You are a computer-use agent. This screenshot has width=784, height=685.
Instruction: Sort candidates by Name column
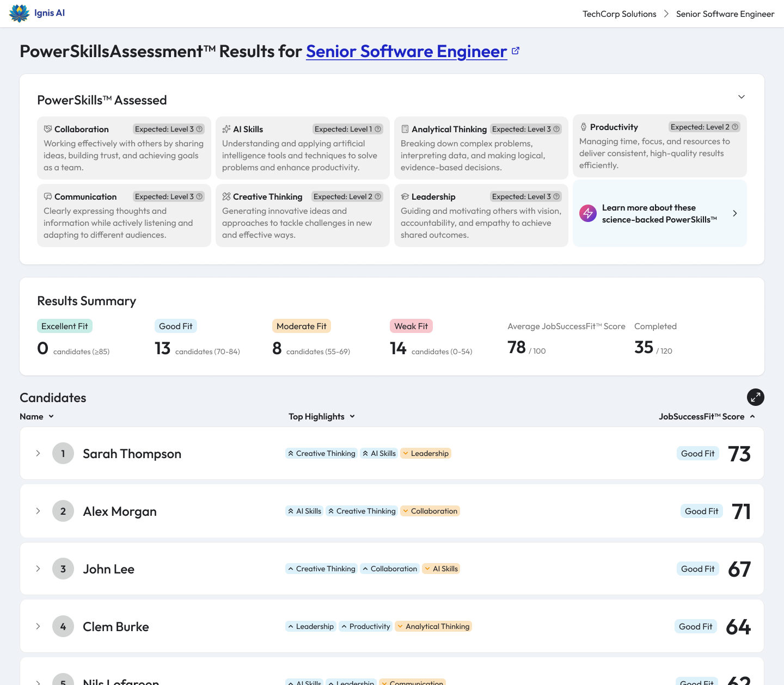[36, 416]
